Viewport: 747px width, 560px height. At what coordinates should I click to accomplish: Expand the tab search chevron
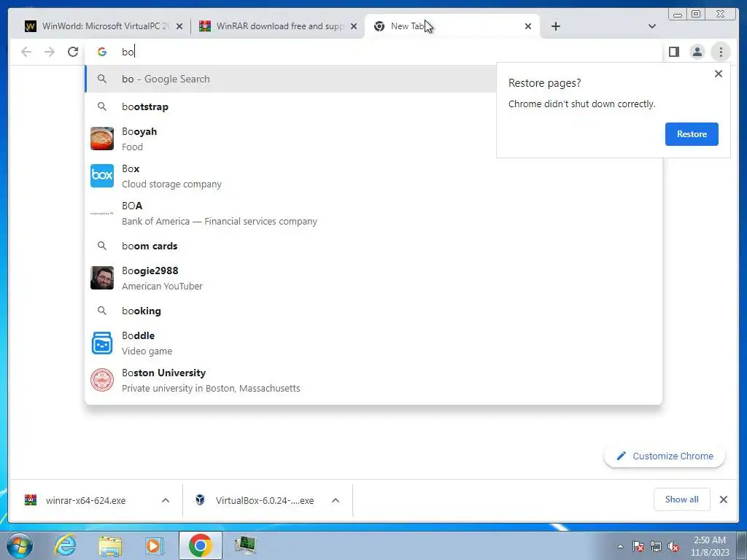[652, 26]
